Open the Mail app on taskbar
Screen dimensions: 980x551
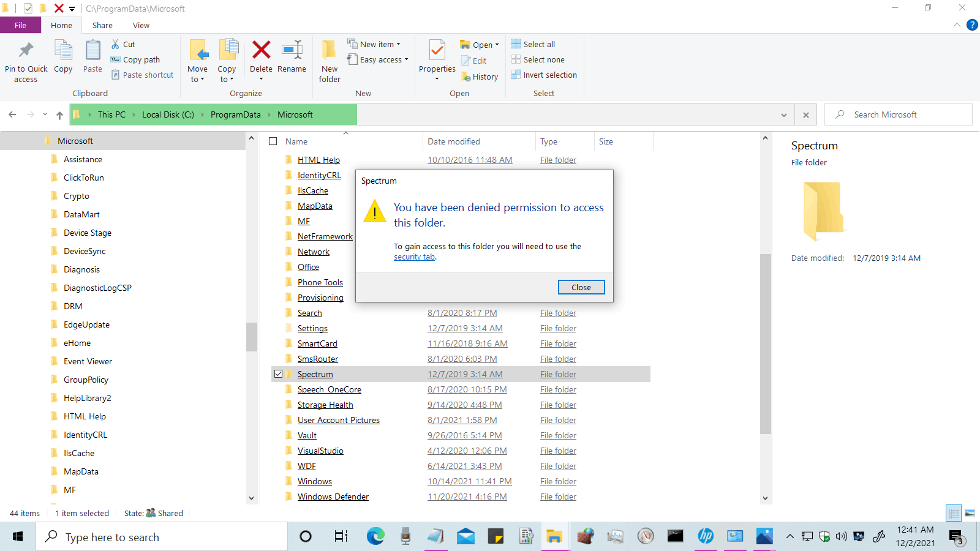466,537
